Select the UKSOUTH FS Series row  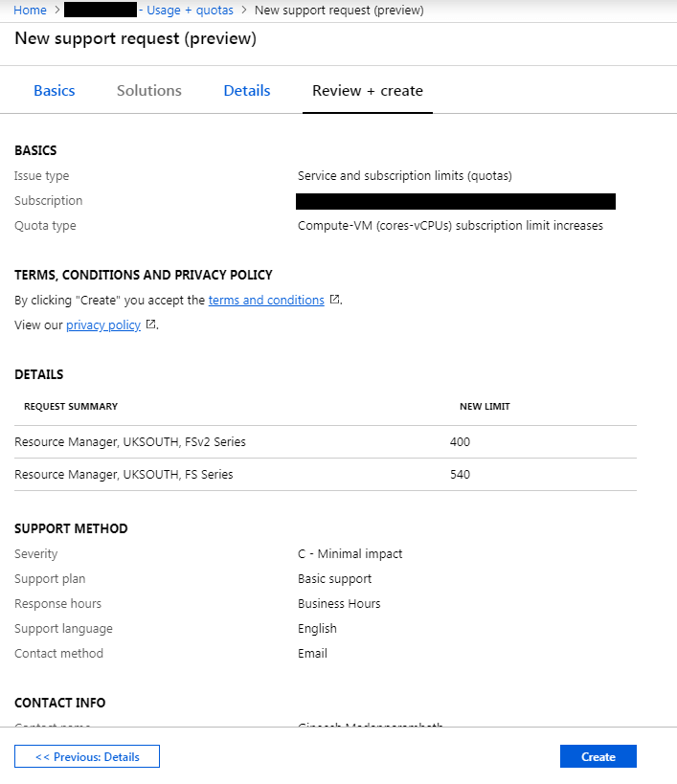click(x=124, y=475)
